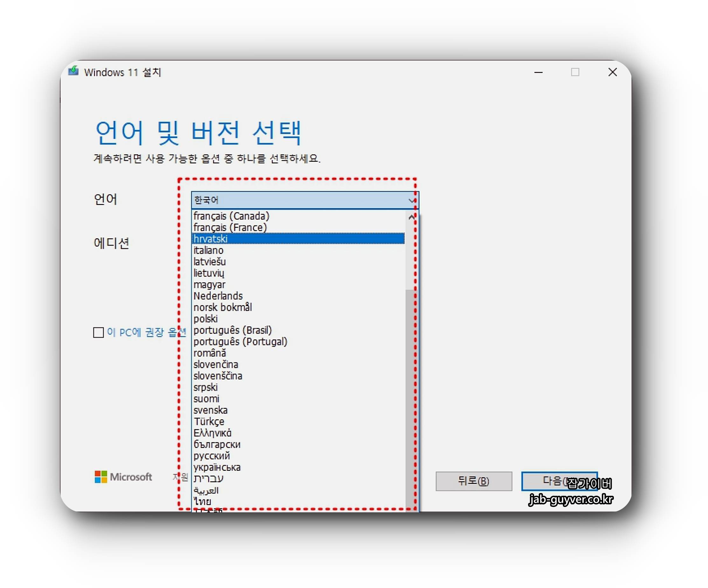This screenshot has height=588, width=708.
Task: Choose português (Brasil) option
Action: [233, 330]
